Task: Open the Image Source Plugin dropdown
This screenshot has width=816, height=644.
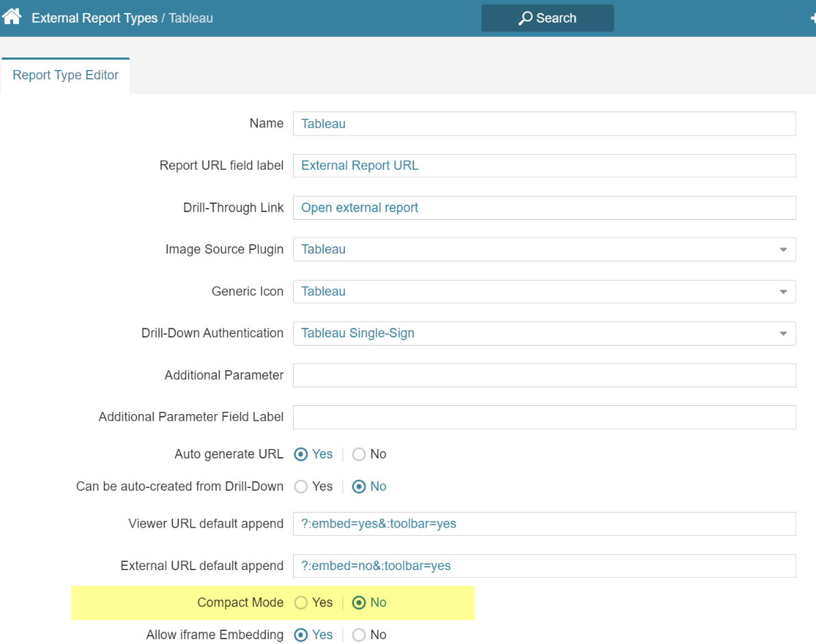Action: click(x=782, y=249)
